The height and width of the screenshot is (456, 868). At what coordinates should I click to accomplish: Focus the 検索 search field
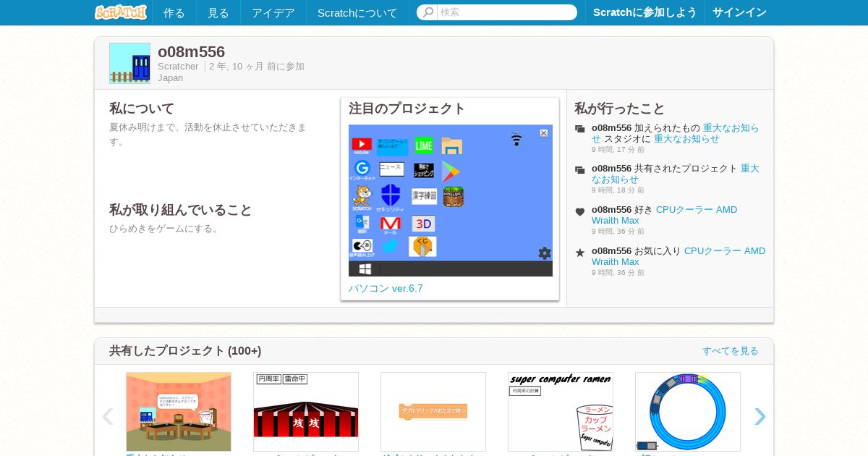click(x=506, y=12)
